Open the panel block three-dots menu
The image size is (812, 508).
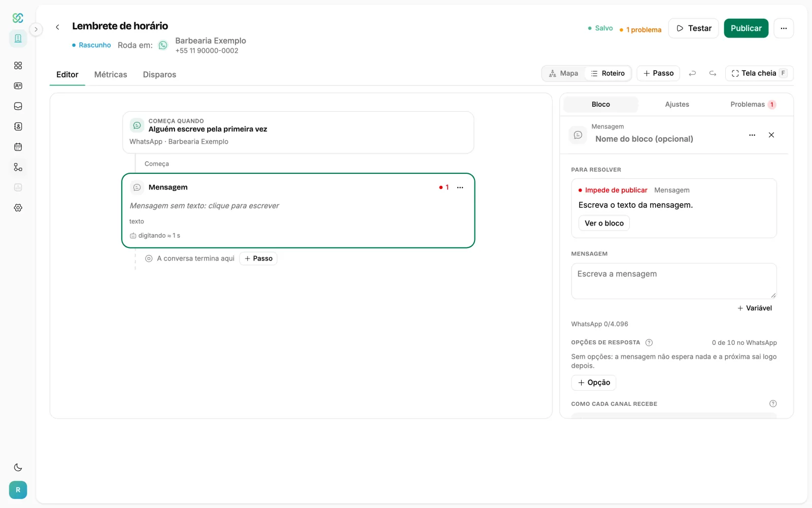[x=752, y=135]
